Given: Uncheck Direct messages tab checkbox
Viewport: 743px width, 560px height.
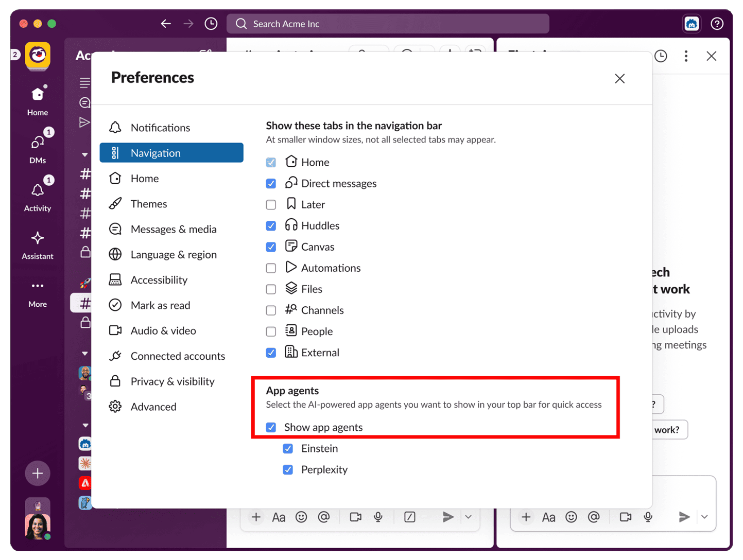Looking at the screenshot, I should (x=271, y=183).
